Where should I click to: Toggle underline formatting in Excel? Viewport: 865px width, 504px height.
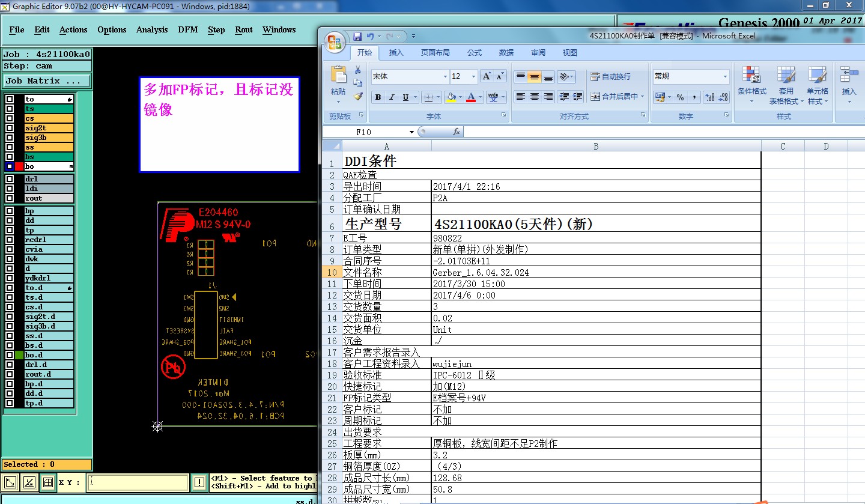[405, 97]
